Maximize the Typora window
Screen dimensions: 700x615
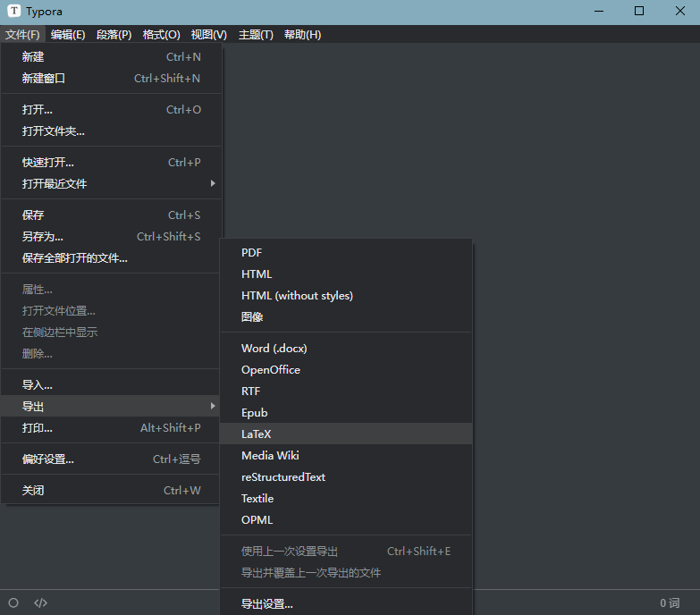639,11
